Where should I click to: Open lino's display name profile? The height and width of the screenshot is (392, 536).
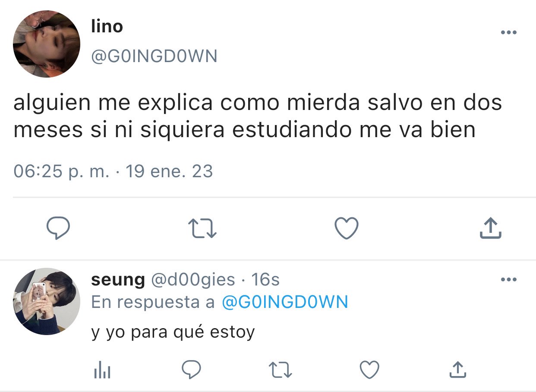[x=107, y=27]
